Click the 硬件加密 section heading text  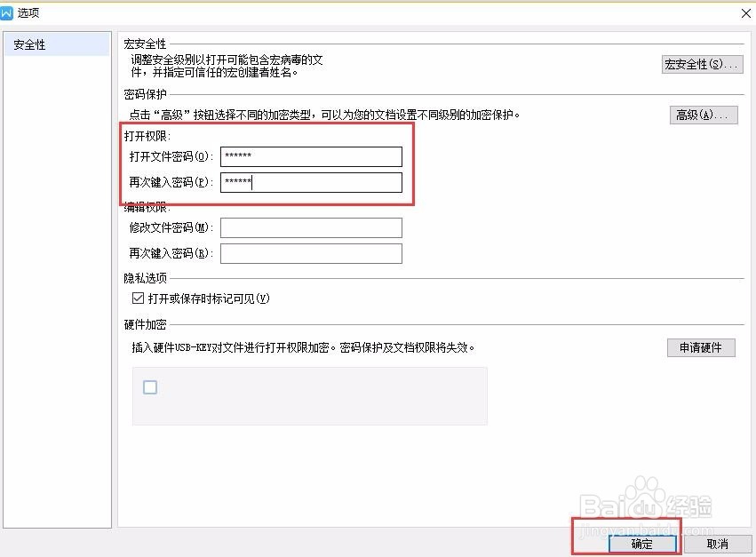tap(145, 324)
